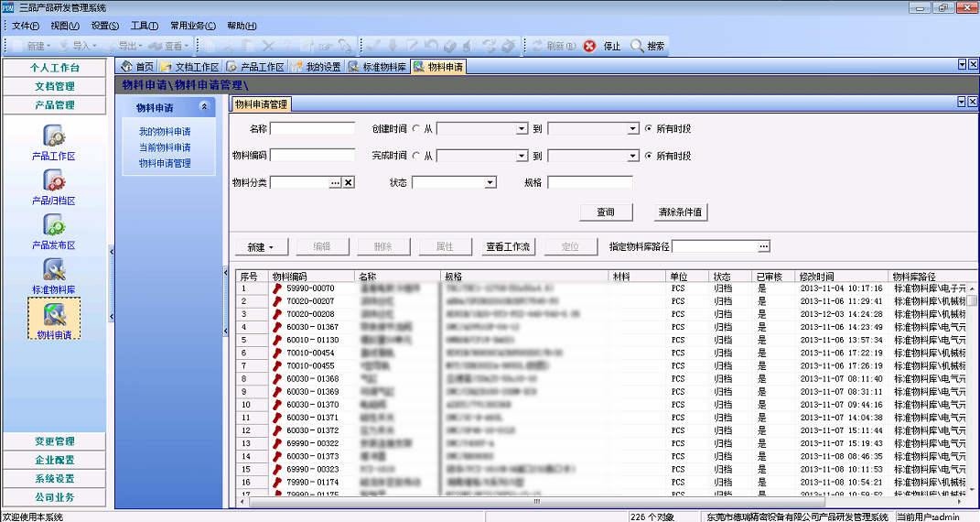Open the 标准物料库 sidebar icon
This screenshot has height=522, width=980.
tap(53, 270)
